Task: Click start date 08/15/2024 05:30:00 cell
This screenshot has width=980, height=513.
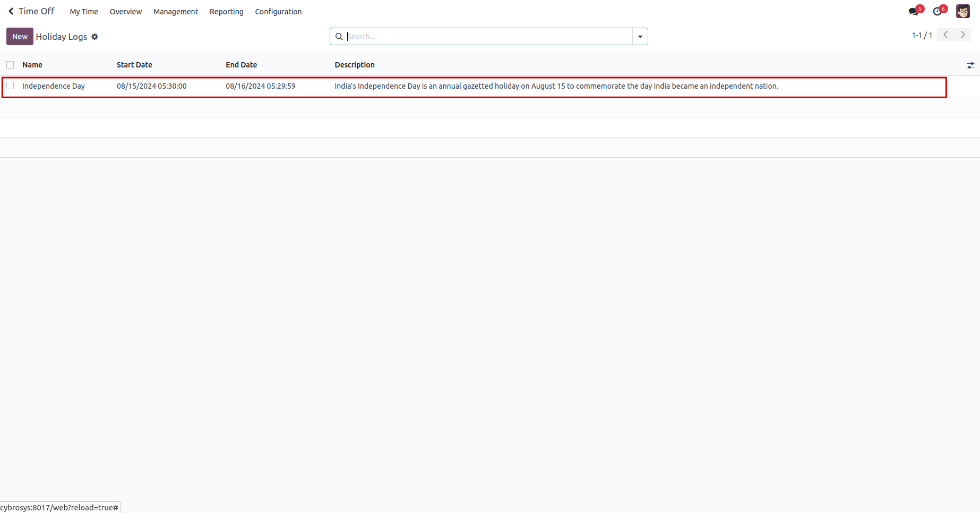Action: [x=152, y=86]
